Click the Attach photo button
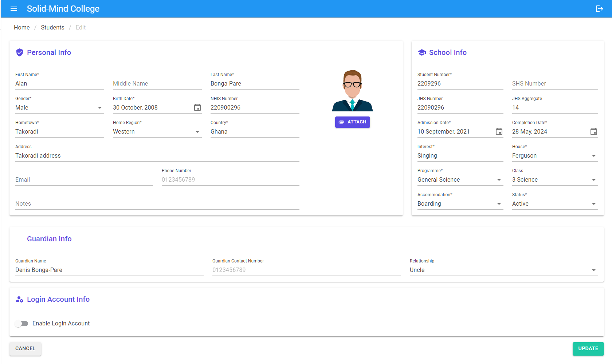 point(353,122)
